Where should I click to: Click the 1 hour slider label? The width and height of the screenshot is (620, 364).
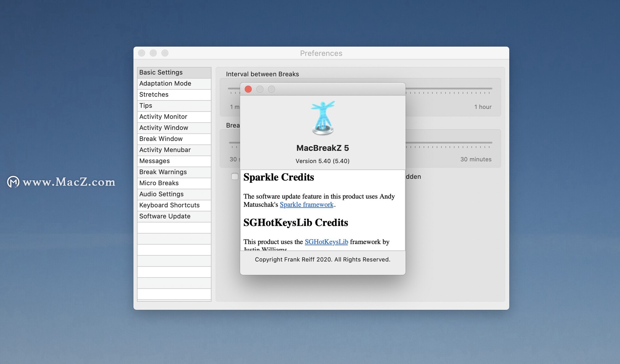pyautogui.click(x=483, y=107)
